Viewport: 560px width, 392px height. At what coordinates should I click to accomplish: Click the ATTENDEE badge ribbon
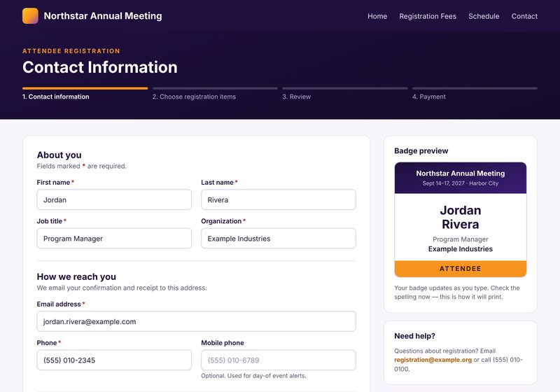pyautogui.click(x=461, y=269)
